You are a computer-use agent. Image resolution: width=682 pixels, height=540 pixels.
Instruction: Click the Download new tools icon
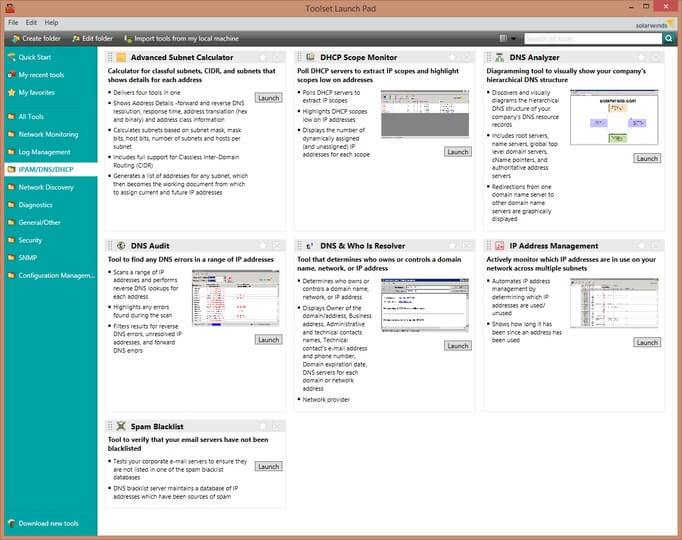(x=12, y=523)
